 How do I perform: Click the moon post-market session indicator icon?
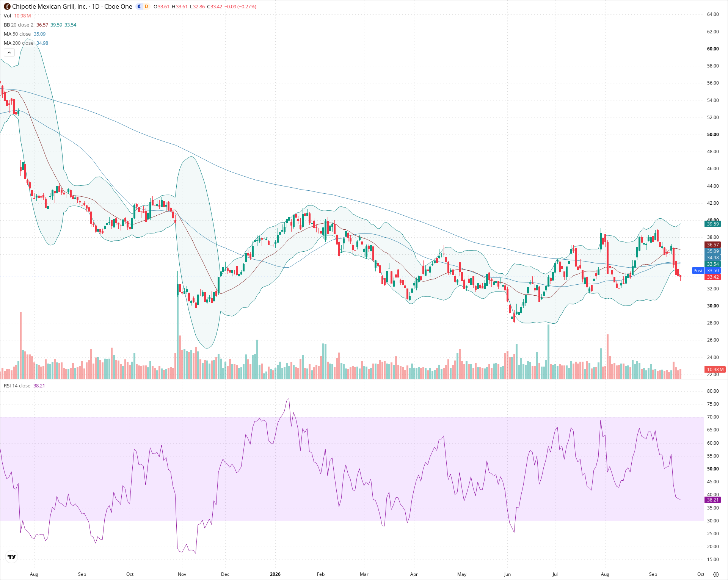point(139,6)
